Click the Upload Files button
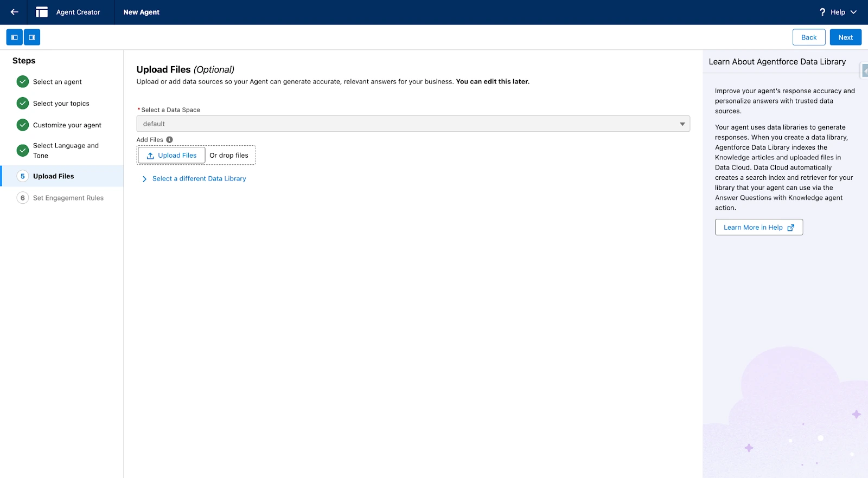 171,155
